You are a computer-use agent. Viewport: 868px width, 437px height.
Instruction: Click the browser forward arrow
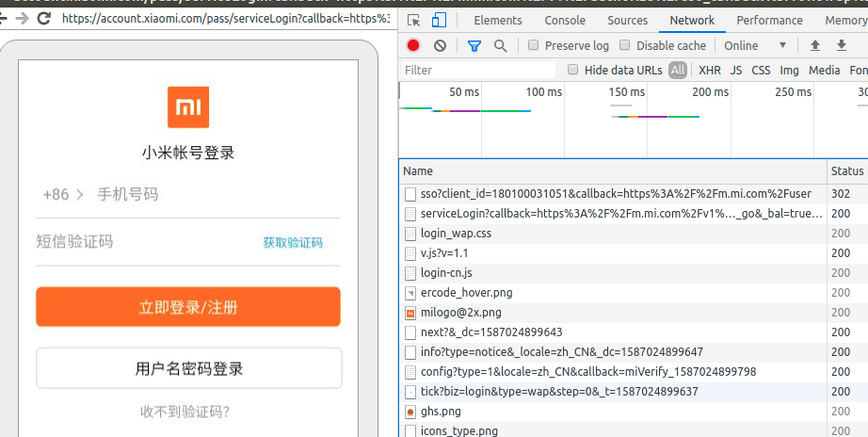[x=23, y=18]
